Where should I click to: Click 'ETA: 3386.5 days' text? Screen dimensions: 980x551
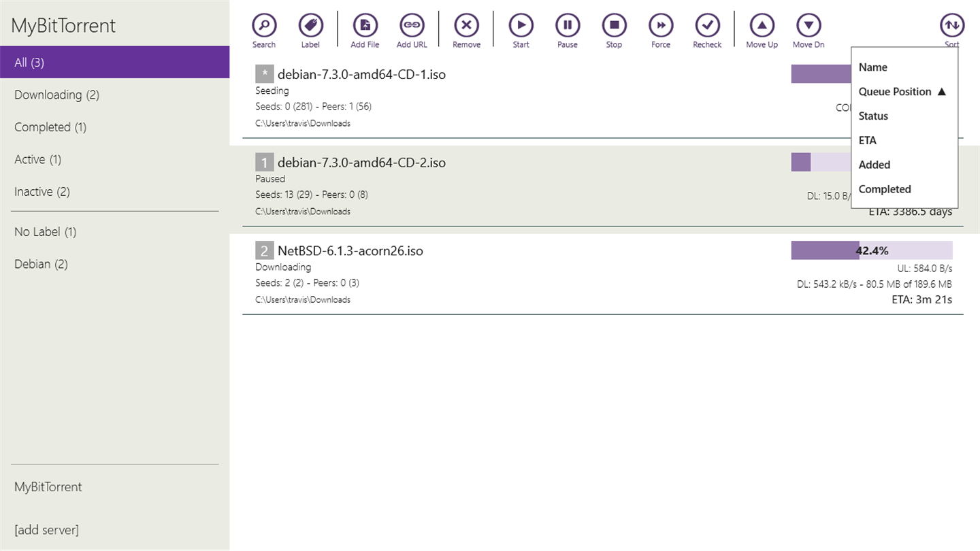(x=911, y=212)
